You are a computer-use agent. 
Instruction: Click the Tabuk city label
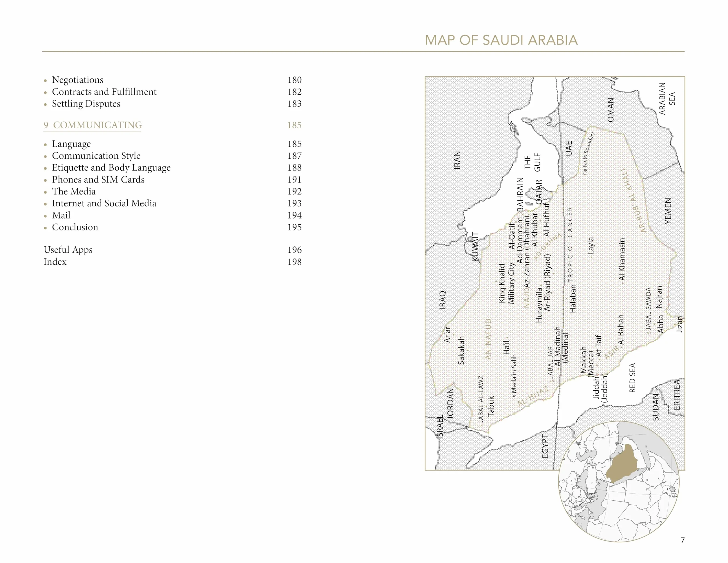(491, 406)
